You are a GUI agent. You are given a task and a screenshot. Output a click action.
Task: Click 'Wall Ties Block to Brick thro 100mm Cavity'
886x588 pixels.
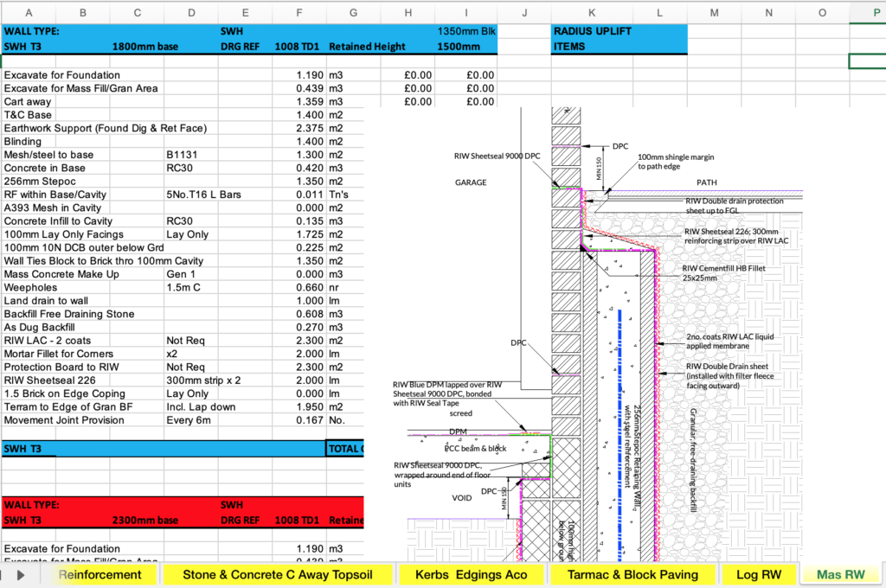click(104, 261)
